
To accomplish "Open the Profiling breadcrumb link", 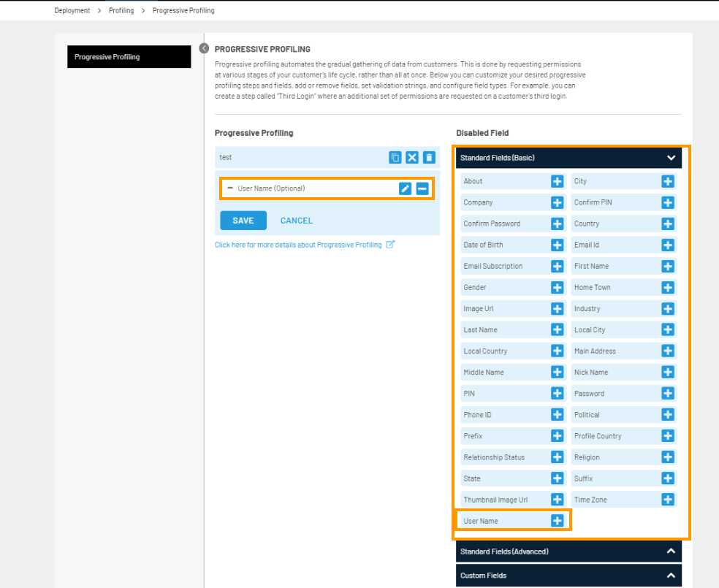I will 121,10.
